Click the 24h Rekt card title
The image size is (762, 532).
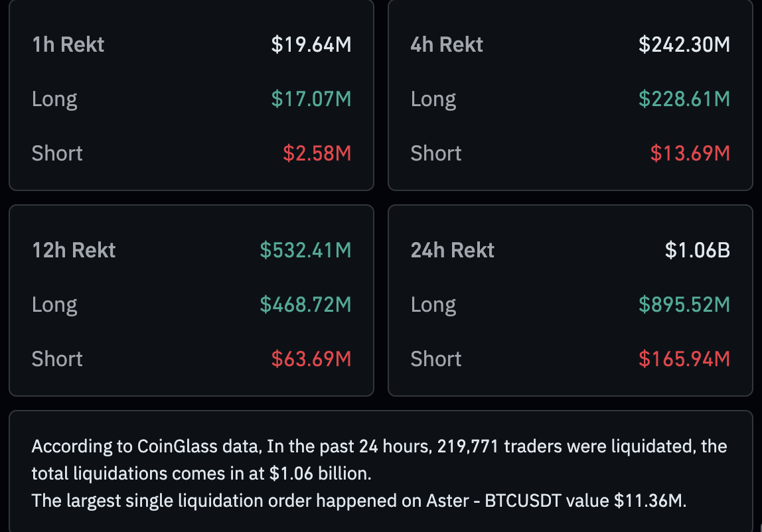[x=453, y=250]
